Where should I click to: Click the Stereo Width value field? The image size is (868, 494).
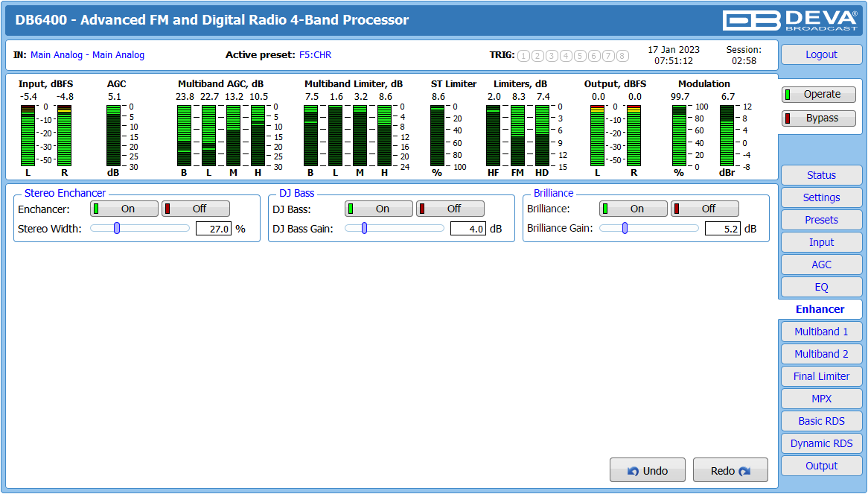pyautogui.click(x=214, y=229)
